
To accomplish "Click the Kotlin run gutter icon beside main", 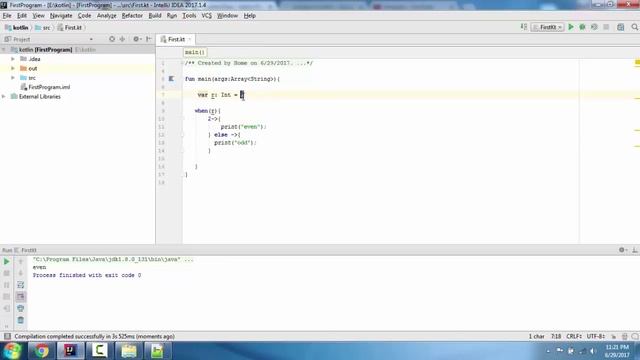I will [171, 79].
